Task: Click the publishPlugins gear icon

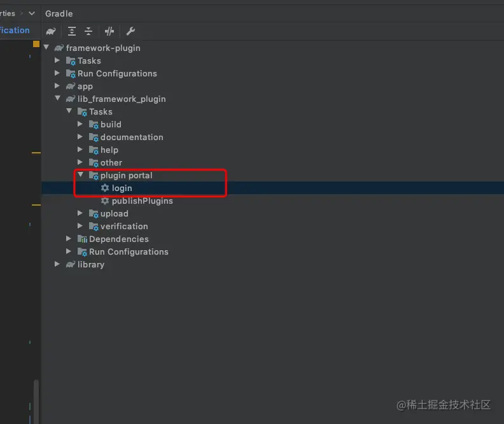Action: point(105,201)
